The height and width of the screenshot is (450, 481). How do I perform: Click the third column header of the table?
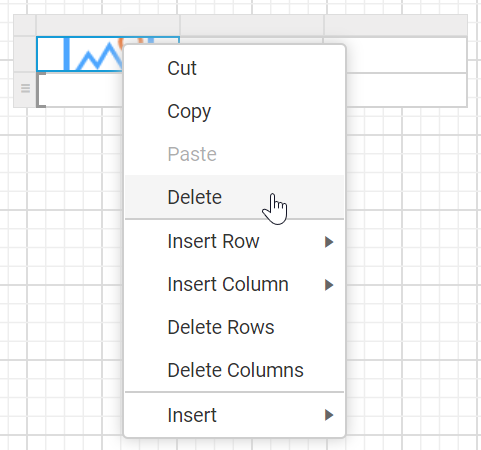point(395,25)
